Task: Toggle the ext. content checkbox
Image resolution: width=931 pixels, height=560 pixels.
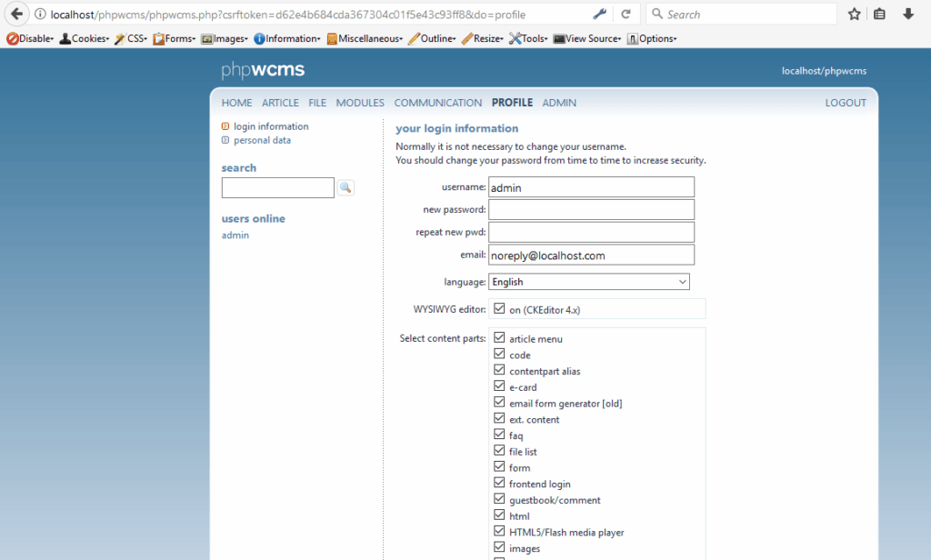Action: pyautogui.click(x=499, y=418)
